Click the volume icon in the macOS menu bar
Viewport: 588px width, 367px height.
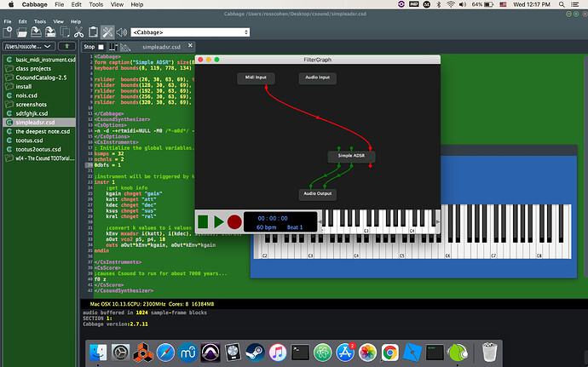pyautogui.click(x=463, y=4)
